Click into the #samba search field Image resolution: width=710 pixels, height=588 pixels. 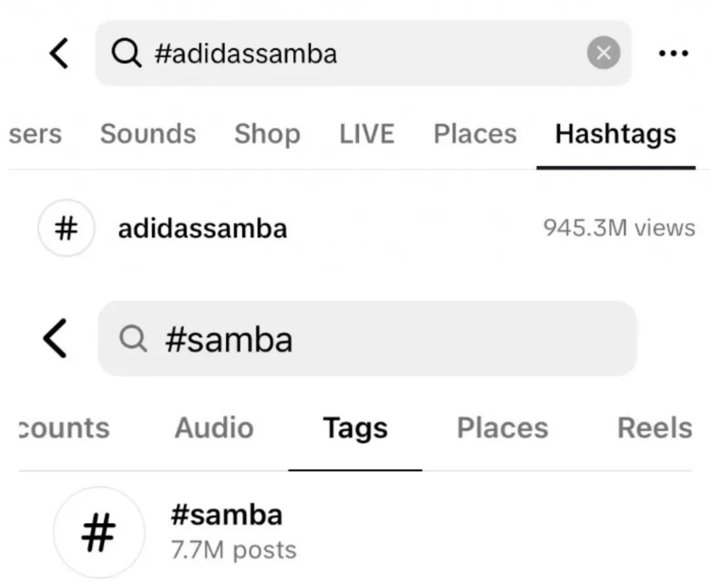coord(394,339)
